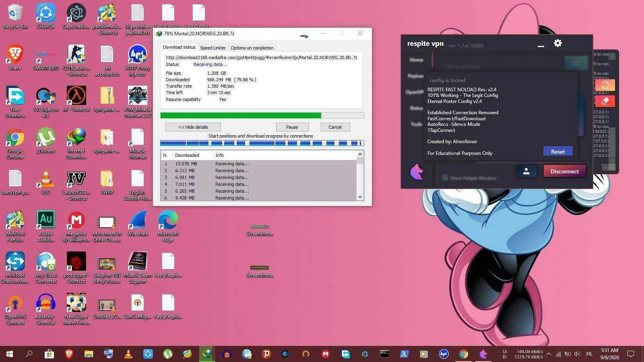Open the Tools section in respite vpn
This screenshot has height=362, width=644.
pyautogui.click(x=416, y=124)
